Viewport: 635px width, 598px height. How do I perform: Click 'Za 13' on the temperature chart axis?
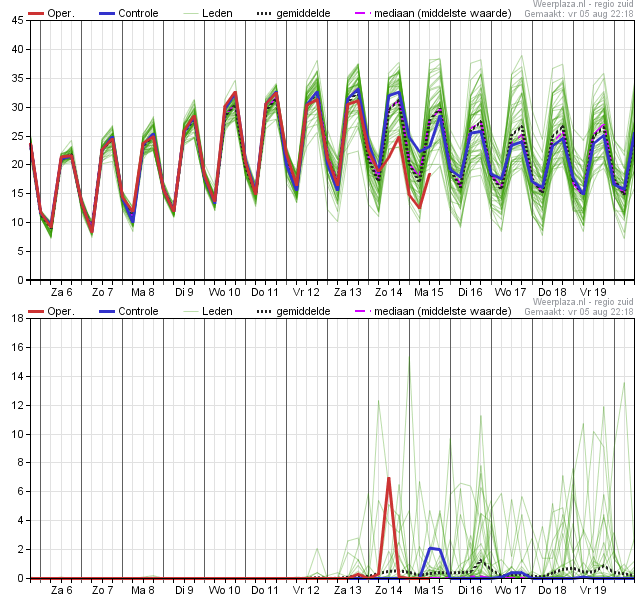(x=347, y=292)
